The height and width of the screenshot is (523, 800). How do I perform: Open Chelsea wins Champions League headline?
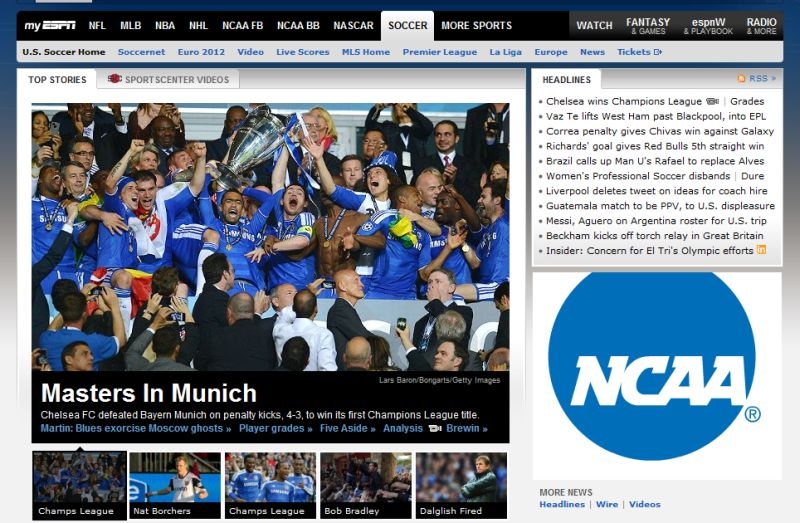click(x=624, y=102)
